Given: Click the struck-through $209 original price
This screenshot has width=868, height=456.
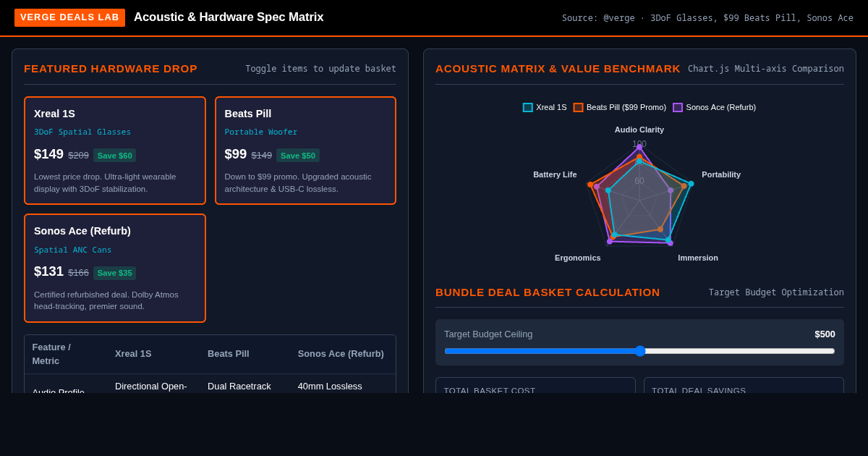Looking at the screenshot, I should (x=78, y=155).
